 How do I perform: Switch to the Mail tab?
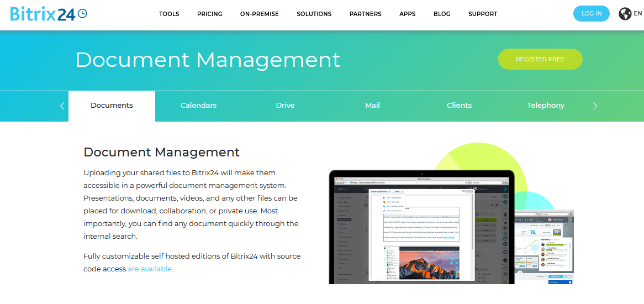coord(372,106)
